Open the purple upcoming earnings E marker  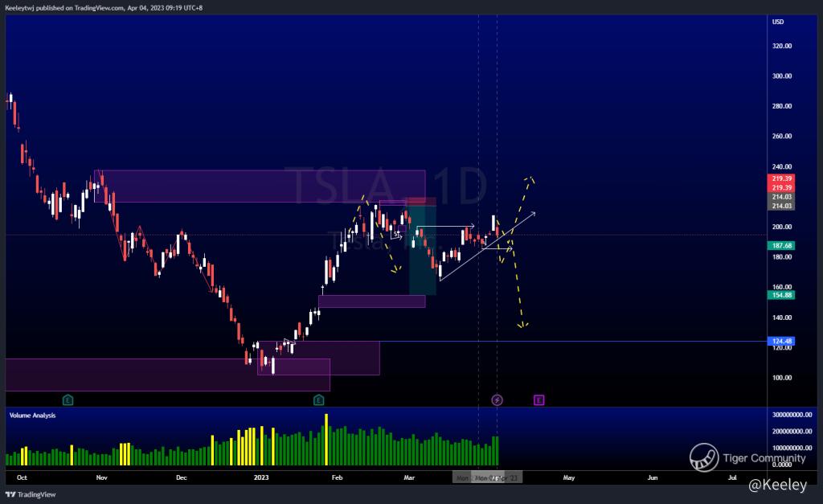(538, 400)
